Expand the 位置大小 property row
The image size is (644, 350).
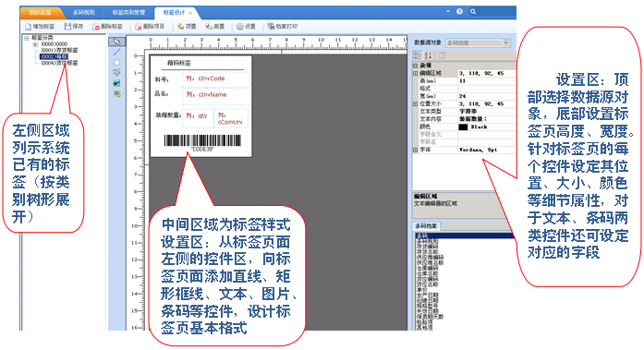click(415, 104)
